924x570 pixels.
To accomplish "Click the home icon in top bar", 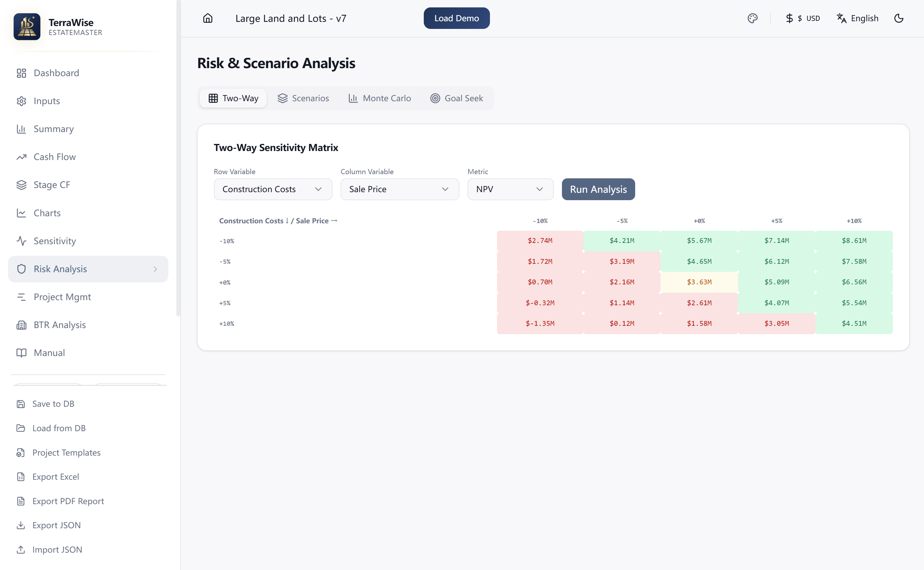I will click(x=208, y=18).
